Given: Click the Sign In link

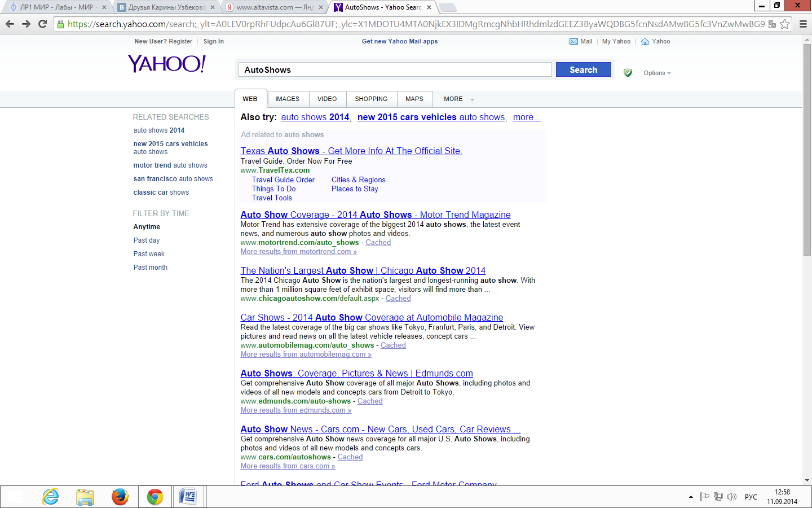Looking at the screenshot, I should 214,41.
